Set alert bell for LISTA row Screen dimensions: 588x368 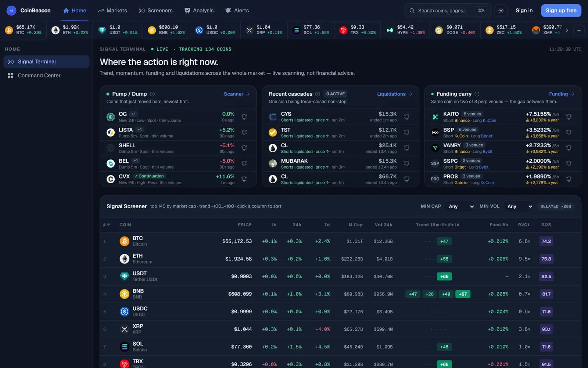click(244, 132)
